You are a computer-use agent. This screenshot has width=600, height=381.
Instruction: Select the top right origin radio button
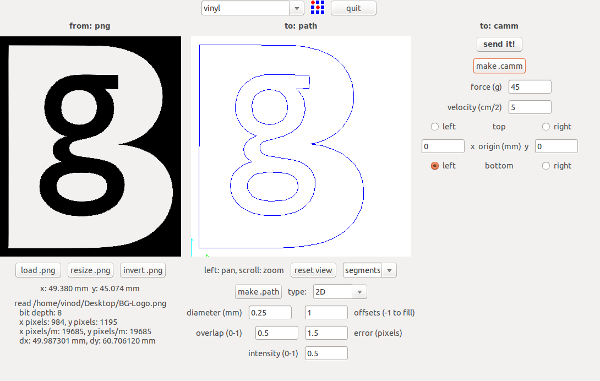546,127
